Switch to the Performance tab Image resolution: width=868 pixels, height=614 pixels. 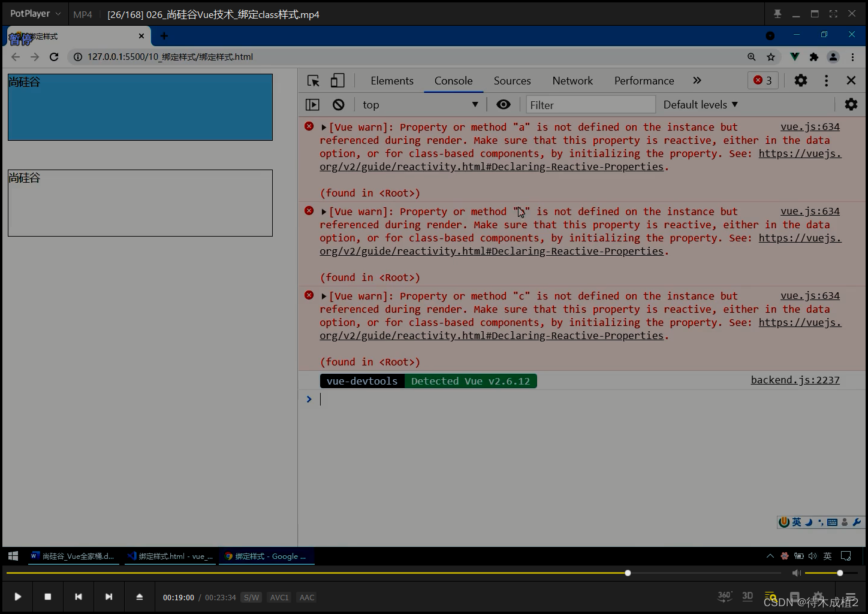[x=644, y=81]
